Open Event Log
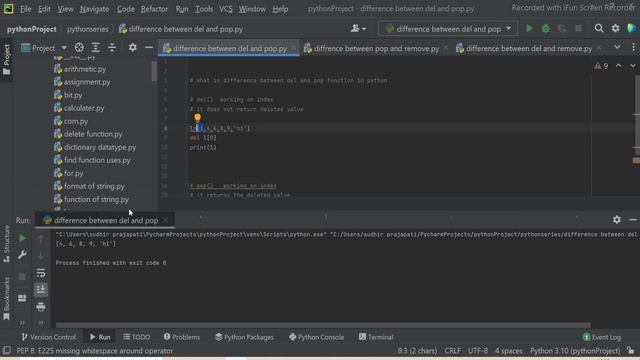Screen dimensions: 640x360 tap(602, 337)
